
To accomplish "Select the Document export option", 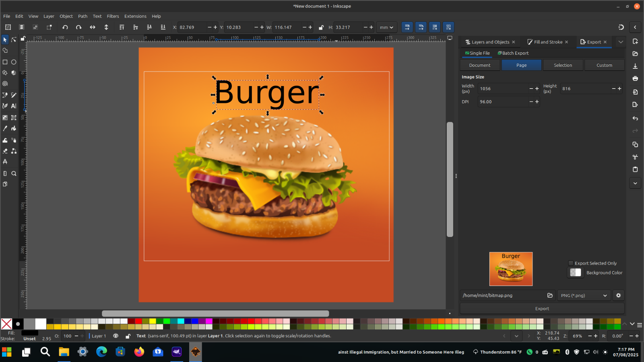I will [480, 65].
